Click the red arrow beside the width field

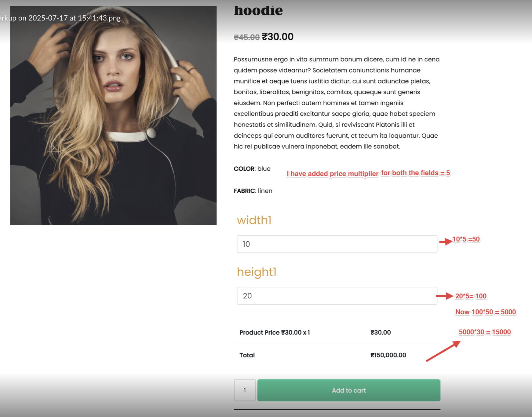tap(446, 242)
